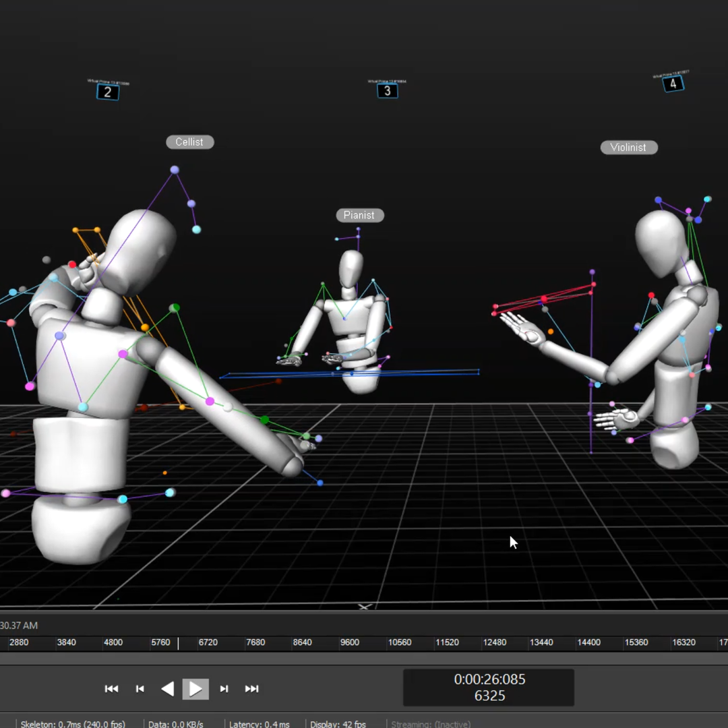This screenshot has width=728, height=728.
Task: Click frame 9600 on the timeline ruler
Action: coord(349,642)
